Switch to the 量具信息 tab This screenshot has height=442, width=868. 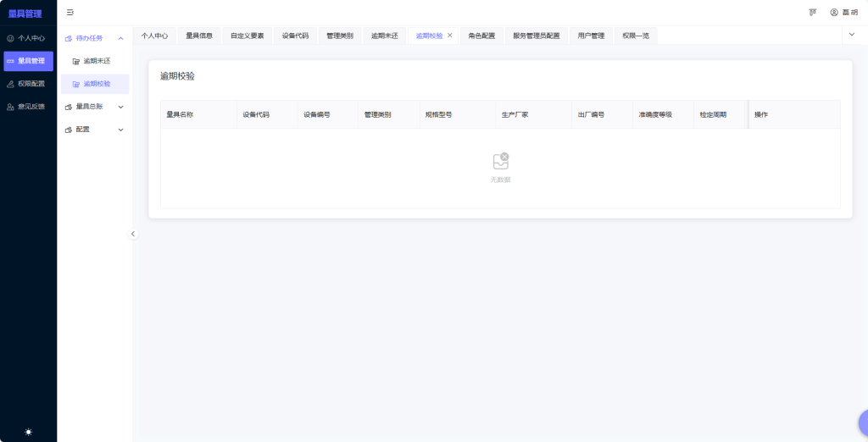(199, 36)
